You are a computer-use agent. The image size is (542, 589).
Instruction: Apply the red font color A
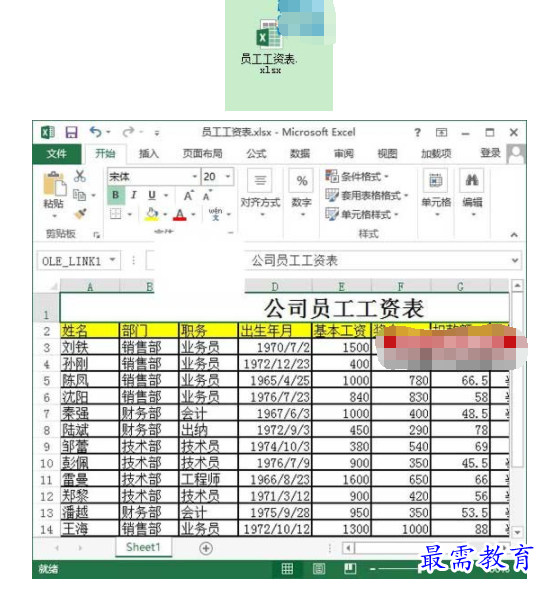pyautogui.click(x=180, y=214)
